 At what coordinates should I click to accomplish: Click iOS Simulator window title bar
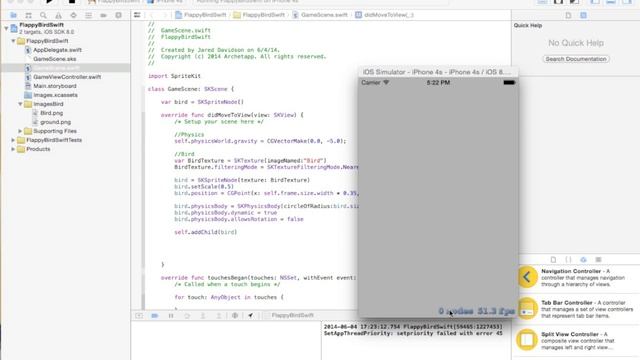tap(438, 72)
